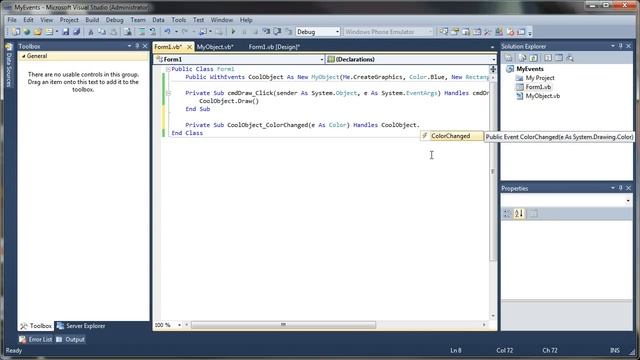Open the Toolbox window toolbar icon
Screen dimensions: 640x360
coord(488,32)
